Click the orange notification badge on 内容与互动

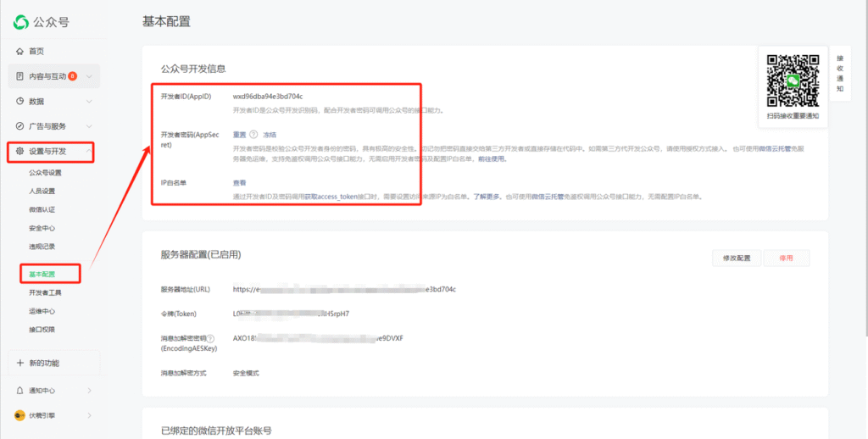click(x=73, y=75)
